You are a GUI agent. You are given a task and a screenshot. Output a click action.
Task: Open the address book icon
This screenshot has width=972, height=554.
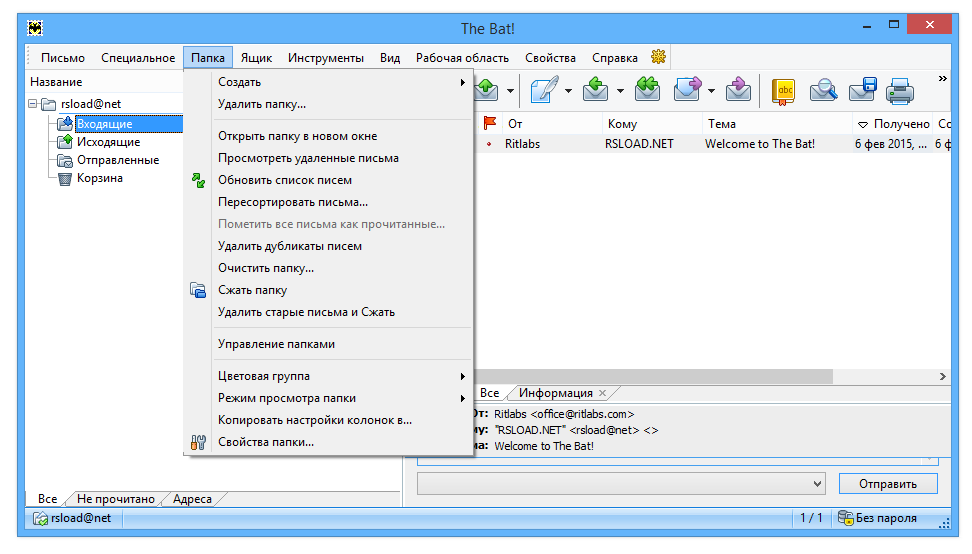tap(784, 91)
